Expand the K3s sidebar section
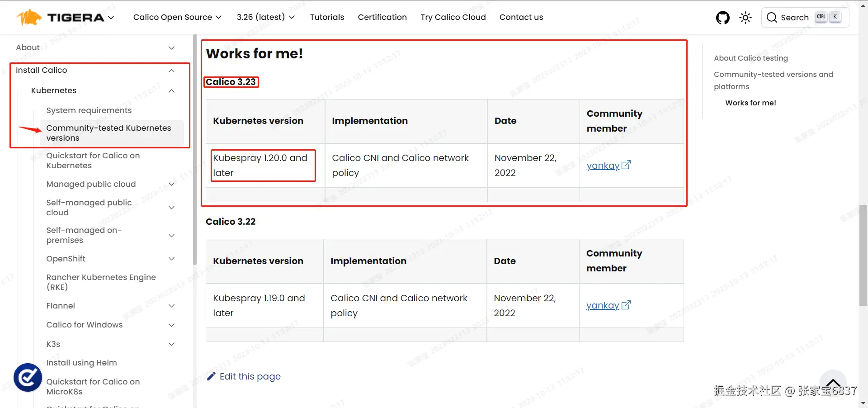Screen dimensions: 868x408 (171, 344)
